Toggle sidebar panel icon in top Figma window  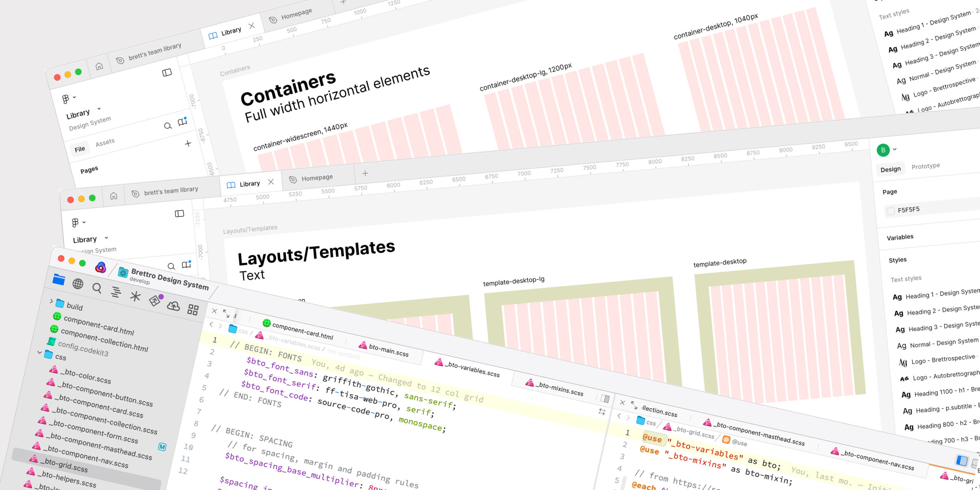(167, 73)
